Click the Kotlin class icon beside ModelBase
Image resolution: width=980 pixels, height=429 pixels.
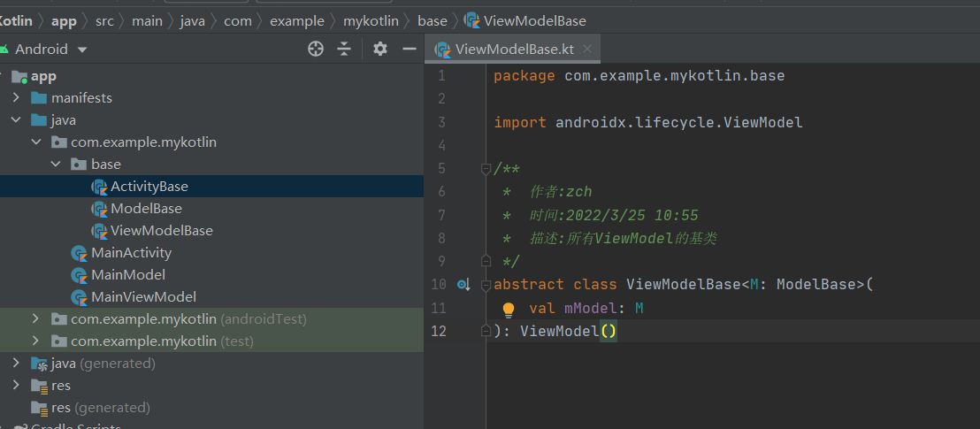[99, 209]
